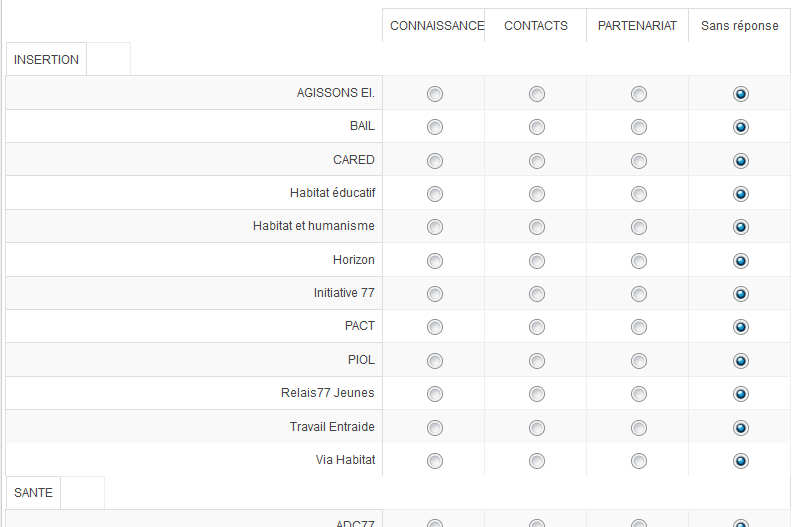This screenshot has height=527, width=799.
Task: Select CONNAISSANCE for Travail Entraide
Action: coord(435,428)
